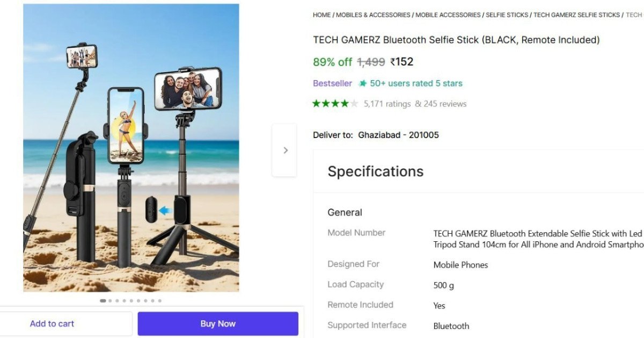Screen dimensions: 644x338
Task: Click the fourth star in the rating row
Action: [x=343, y=103]
